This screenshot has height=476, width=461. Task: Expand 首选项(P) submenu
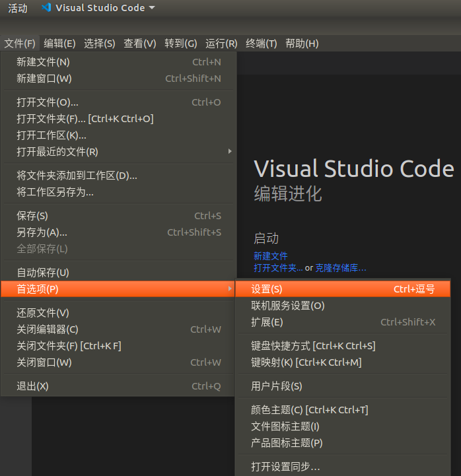coord(119,289)
